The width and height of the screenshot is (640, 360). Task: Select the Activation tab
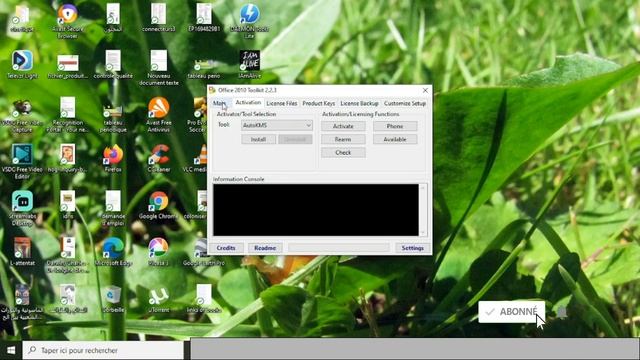point(248,103)
